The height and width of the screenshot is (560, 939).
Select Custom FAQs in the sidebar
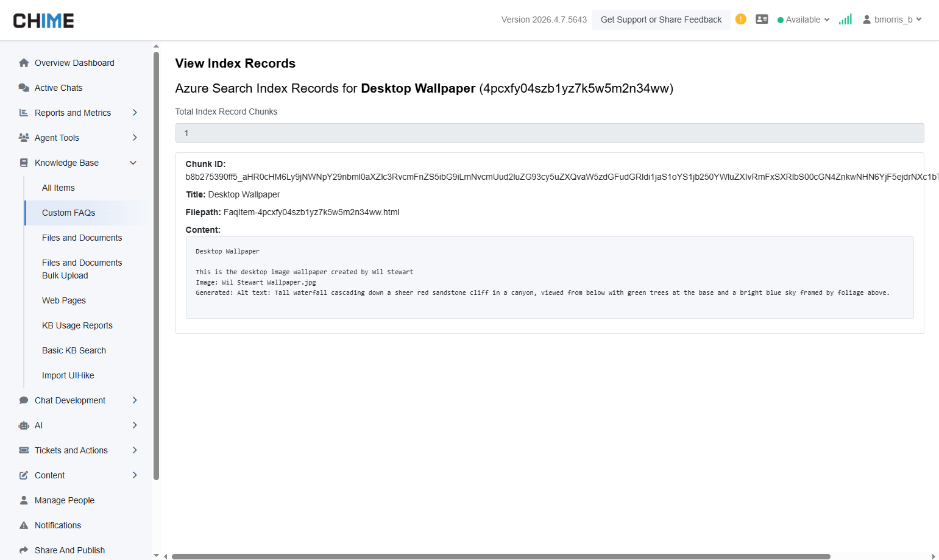pyautogui.click(x=68, y=213)
